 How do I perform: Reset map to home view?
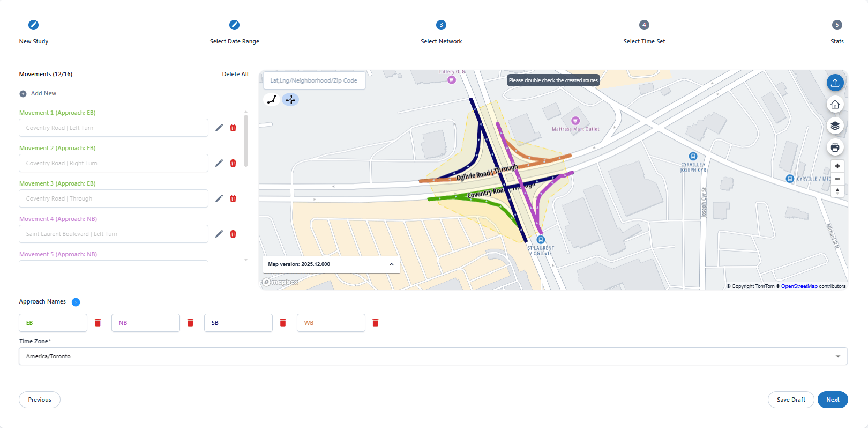coord(835,104)
